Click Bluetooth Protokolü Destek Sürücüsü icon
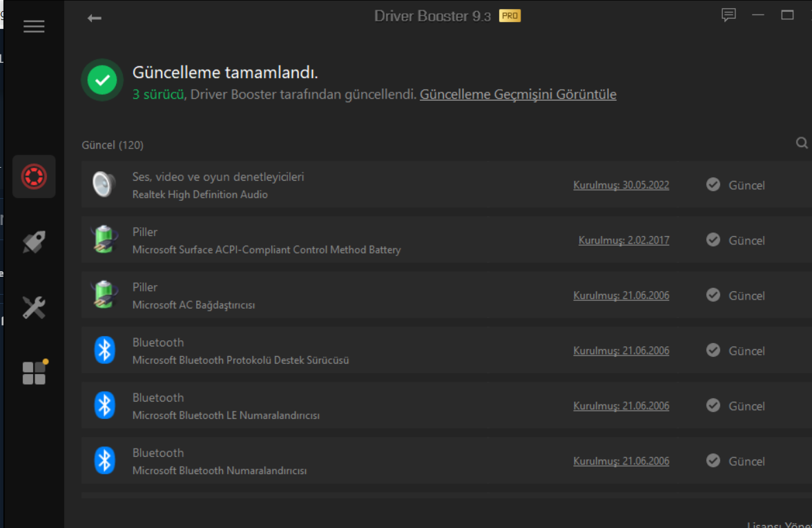The image size is (812, 528). (x=105, y=350)
